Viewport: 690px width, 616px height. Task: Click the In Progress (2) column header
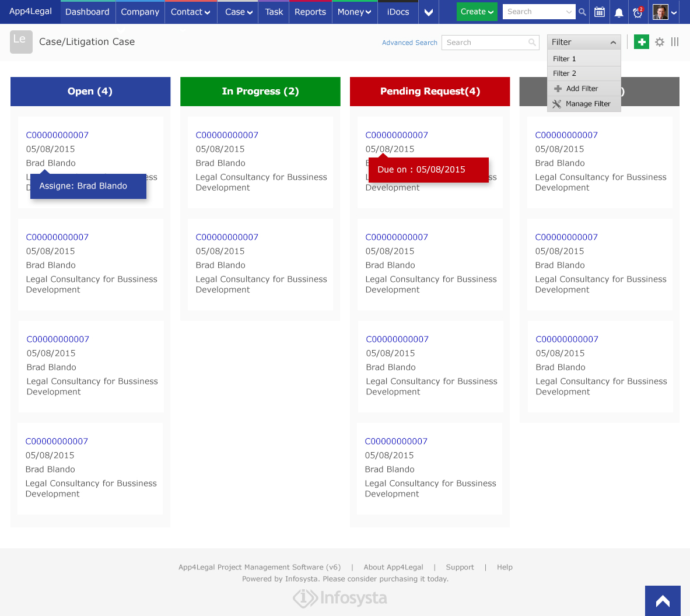(x=260, y=92)
